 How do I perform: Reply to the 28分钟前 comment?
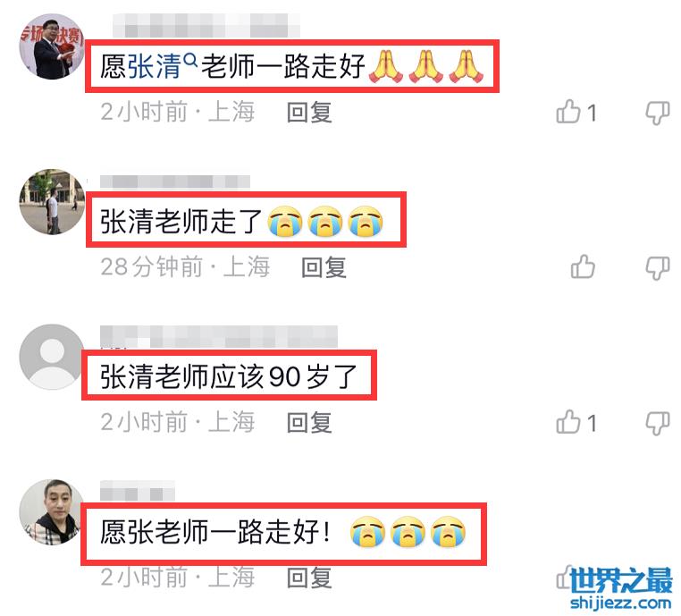point(324,267)
